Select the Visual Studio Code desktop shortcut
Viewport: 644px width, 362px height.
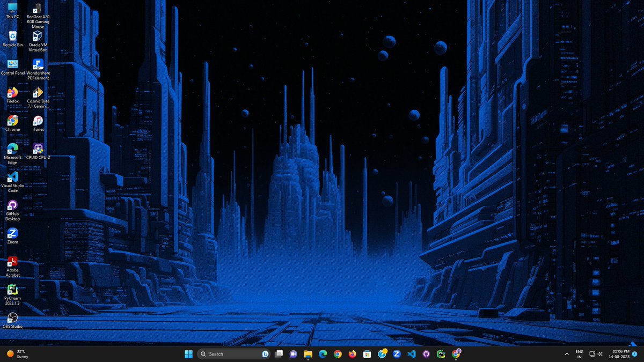[x=12, y=182]
